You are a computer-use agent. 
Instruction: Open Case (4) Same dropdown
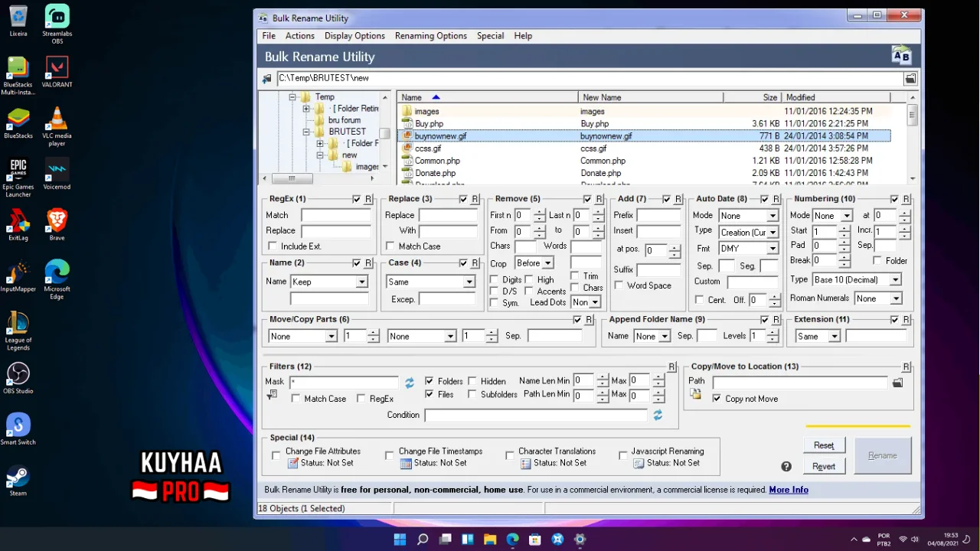pos(431,282)
